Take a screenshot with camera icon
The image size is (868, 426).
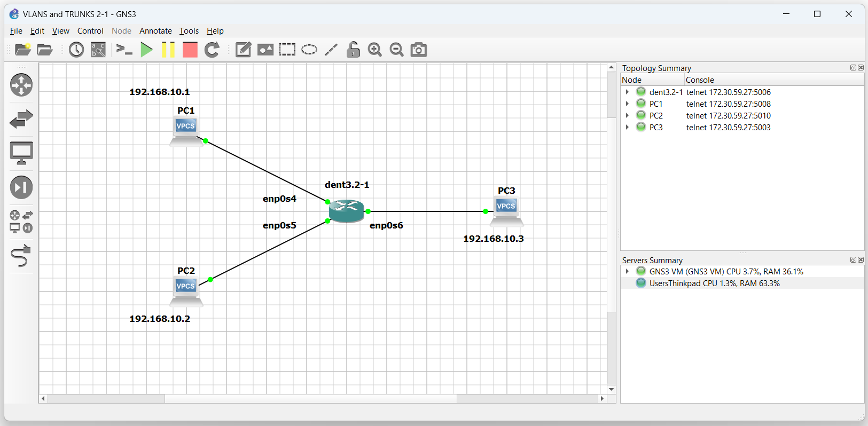419,50
